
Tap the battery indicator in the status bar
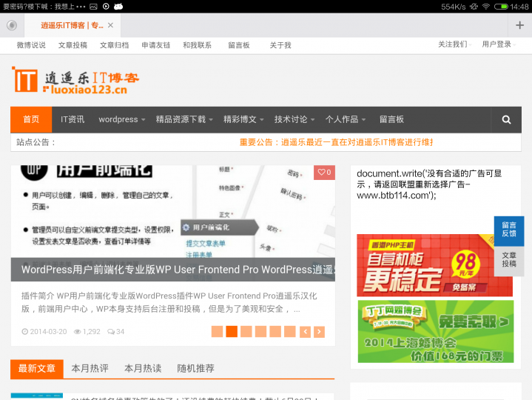[x=501, y=7]
